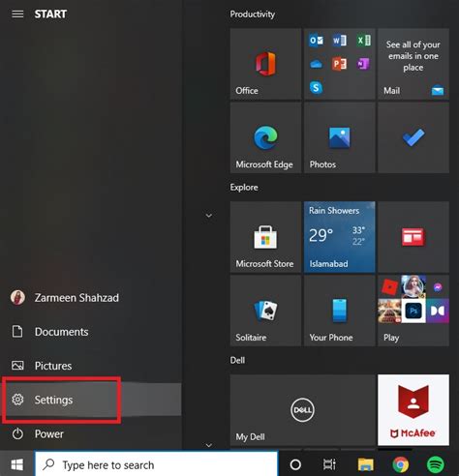Launch Google Chrome from the taskbar
Image resolution: width=459 pixels, height=476 pixels.
401,464
